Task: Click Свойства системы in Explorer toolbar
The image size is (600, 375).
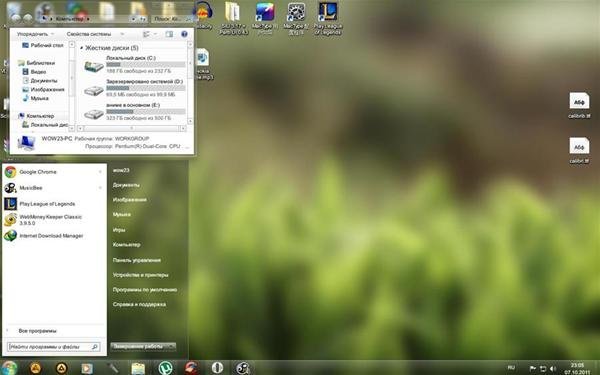Action: pyautogui.click(x=89, y=34)
